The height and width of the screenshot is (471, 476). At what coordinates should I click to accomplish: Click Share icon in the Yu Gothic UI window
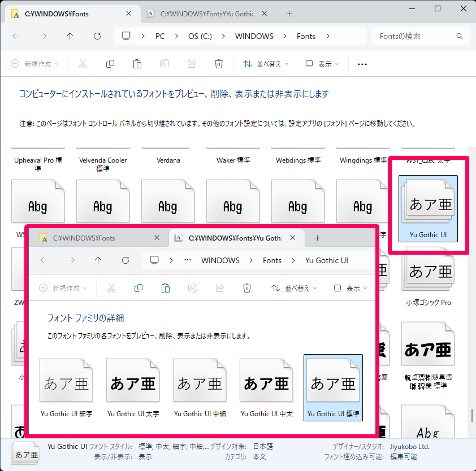(220, 288)
